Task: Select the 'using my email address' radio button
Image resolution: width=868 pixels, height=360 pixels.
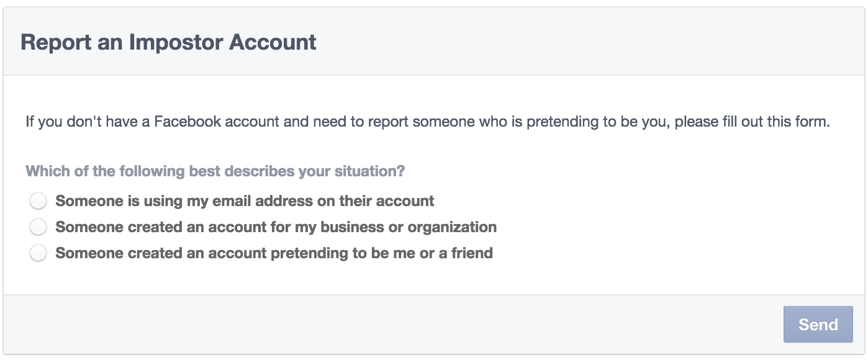Action: click(x=38, y=201)
